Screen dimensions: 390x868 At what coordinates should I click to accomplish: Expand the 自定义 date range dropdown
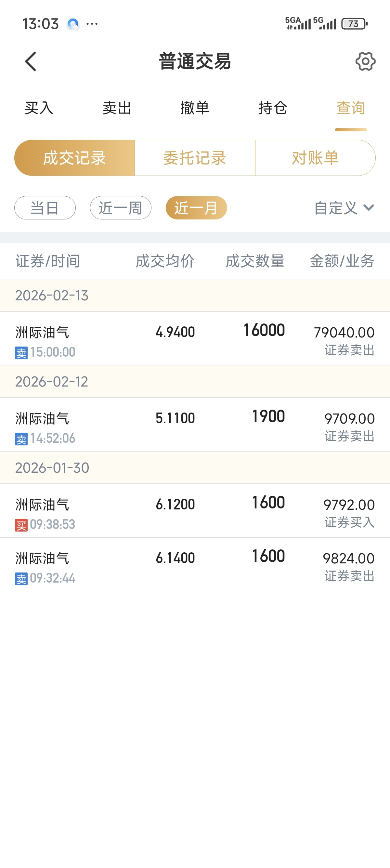pos(336,207)
